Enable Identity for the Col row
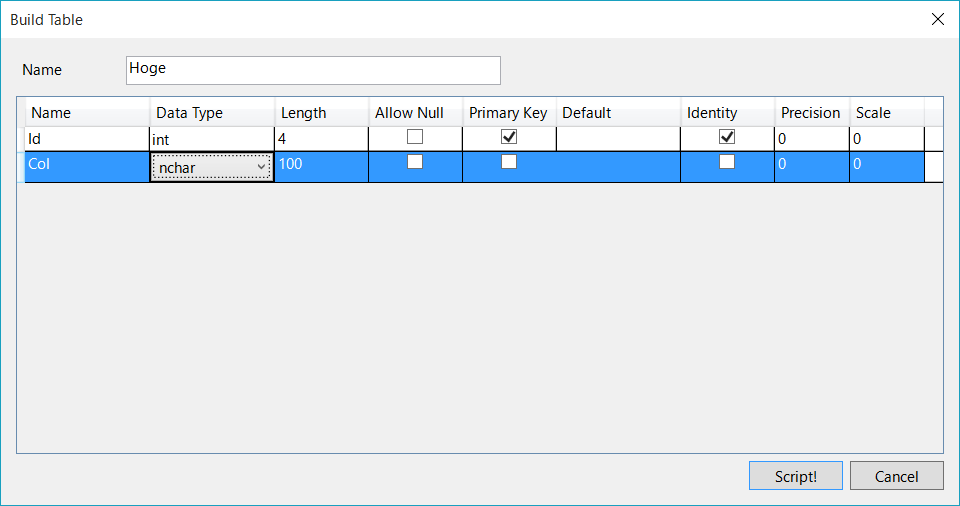 click(x=727, y=161)
